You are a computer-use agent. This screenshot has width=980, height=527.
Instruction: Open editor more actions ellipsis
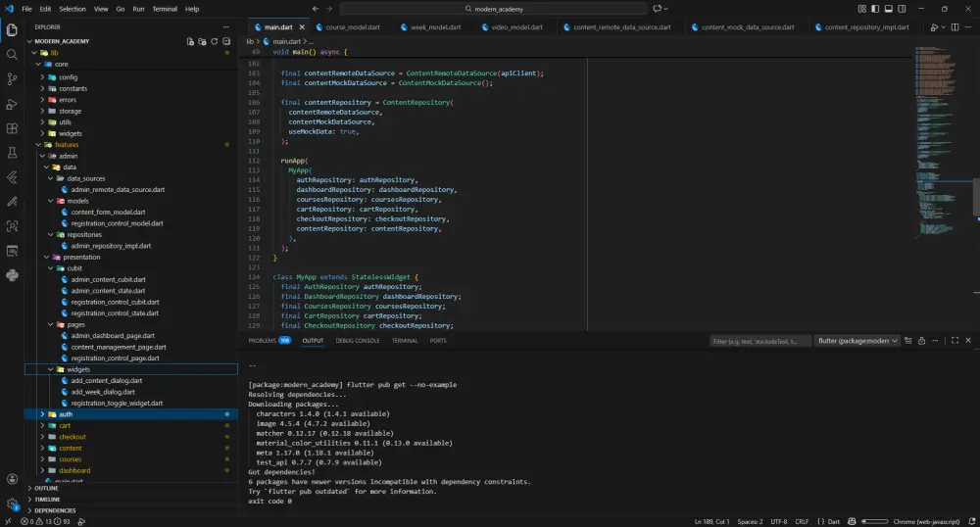pos(968,26)
